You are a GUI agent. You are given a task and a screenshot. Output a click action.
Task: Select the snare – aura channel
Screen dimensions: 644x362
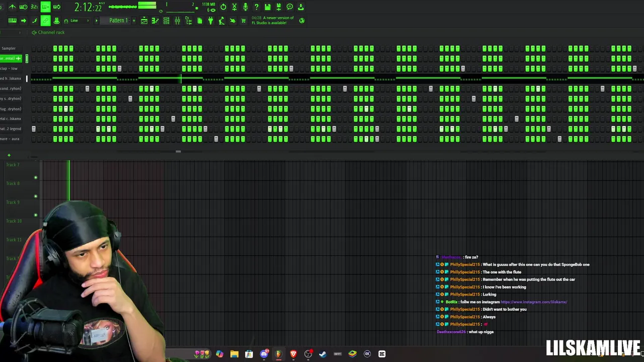10,139
